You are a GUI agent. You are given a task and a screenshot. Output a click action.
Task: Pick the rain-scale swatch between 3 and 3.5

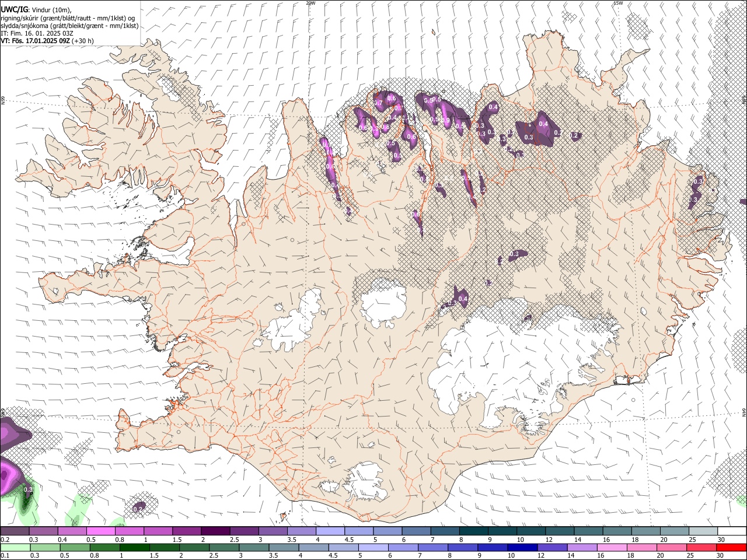click(254, 547)
